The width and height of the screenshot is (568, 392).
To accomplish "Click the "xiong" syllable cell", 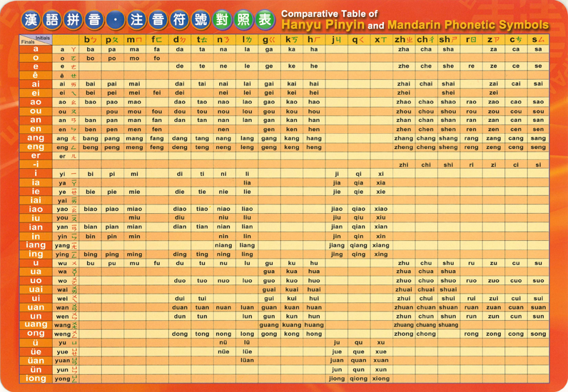I will pyautogui.click(x=381, y=378).
